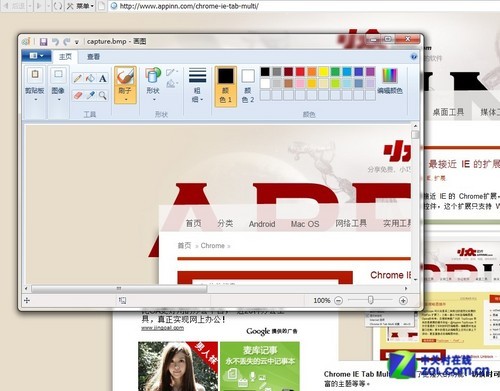Open 桌面工具 nav item on the browser page
The image size is (500, 391).
point(448,112)
